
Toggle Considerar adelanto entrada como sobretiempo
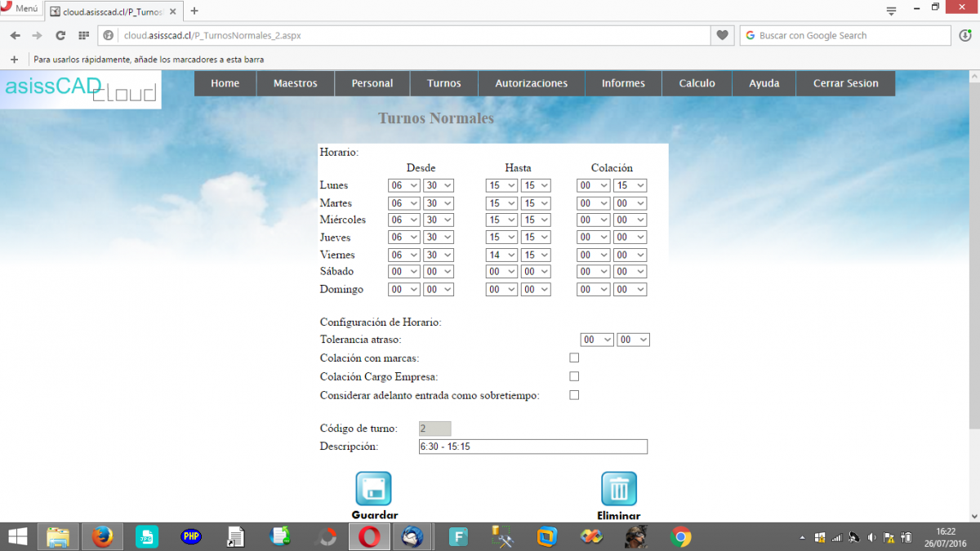[x=574, y=395]
